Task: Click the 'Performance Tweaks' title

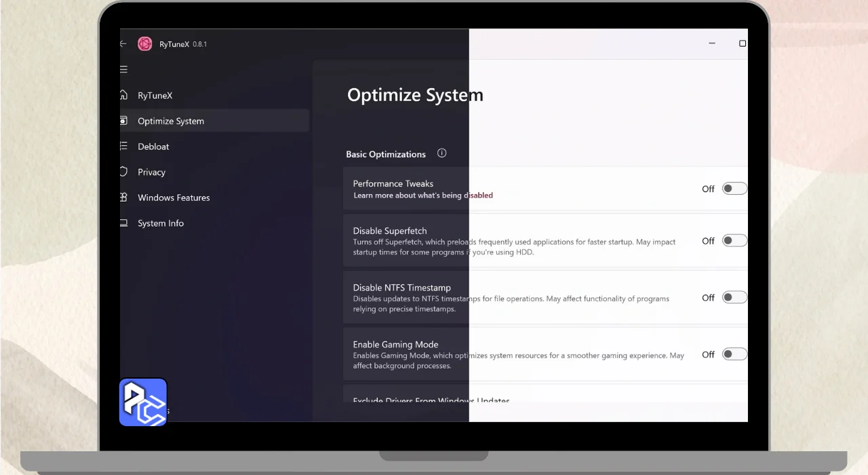Action: click(x=393, y=183)
